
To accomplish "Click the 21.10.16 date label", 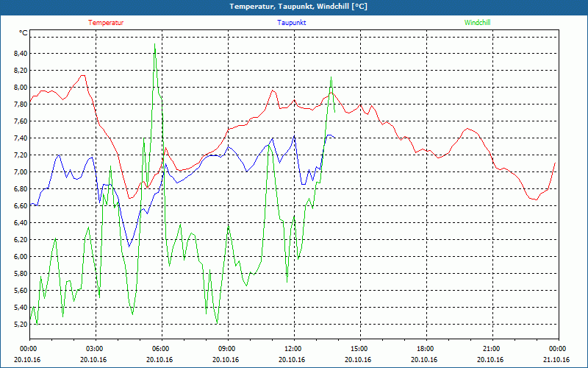I will click(556, 360).
